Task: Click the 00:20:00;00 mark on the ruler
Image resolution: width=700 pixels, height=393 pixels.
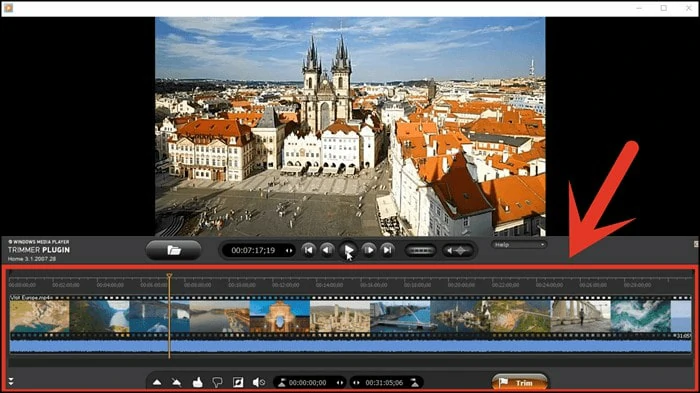Action: [461, 285]
